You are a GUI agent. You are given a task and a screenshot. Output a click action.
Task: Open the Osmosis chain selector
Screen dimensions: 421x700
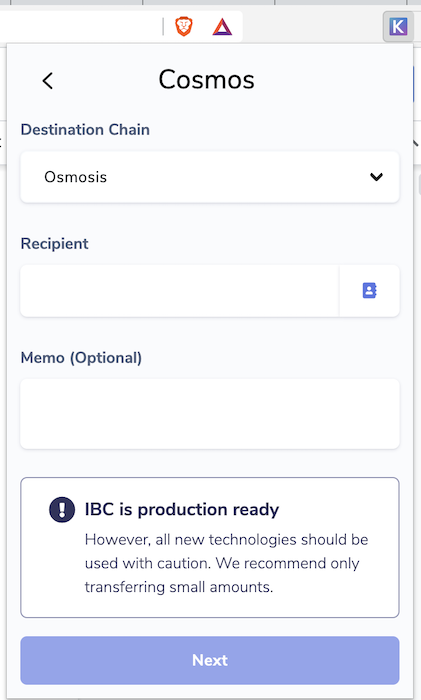click(210, 177)
